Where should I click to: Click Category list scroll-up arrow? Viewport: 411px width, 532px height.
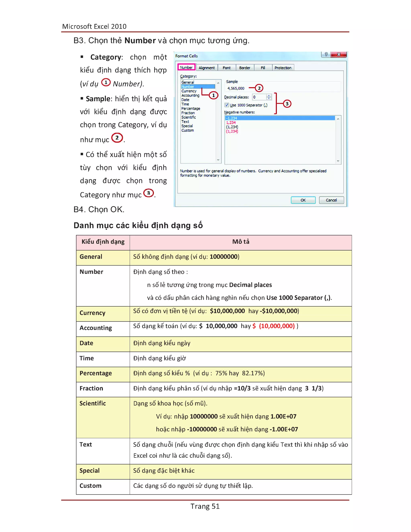[x=218, y=83]
